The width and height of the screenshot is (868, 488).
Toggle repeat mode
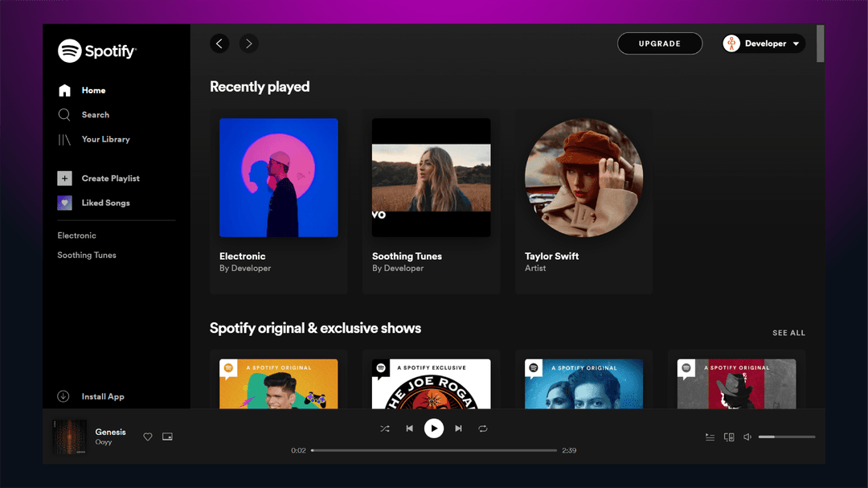pyautogui.click(x=483, y=429)
